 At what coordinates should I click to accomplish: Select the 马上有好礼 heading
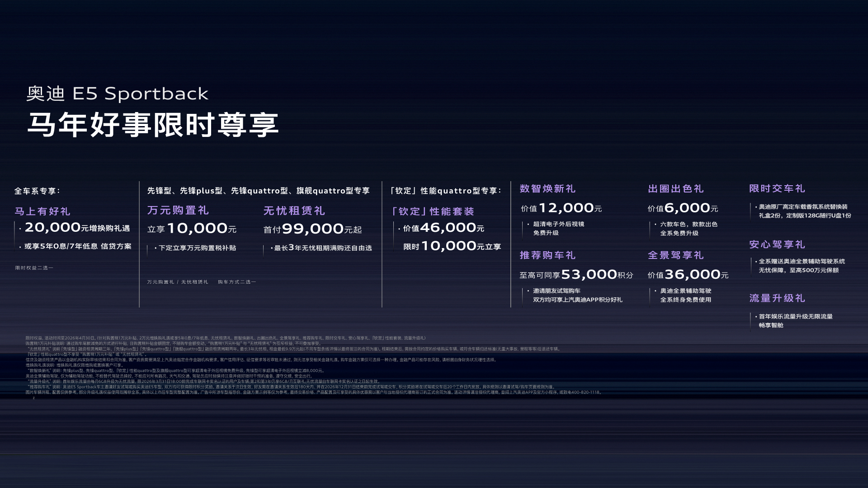[42, 211]
